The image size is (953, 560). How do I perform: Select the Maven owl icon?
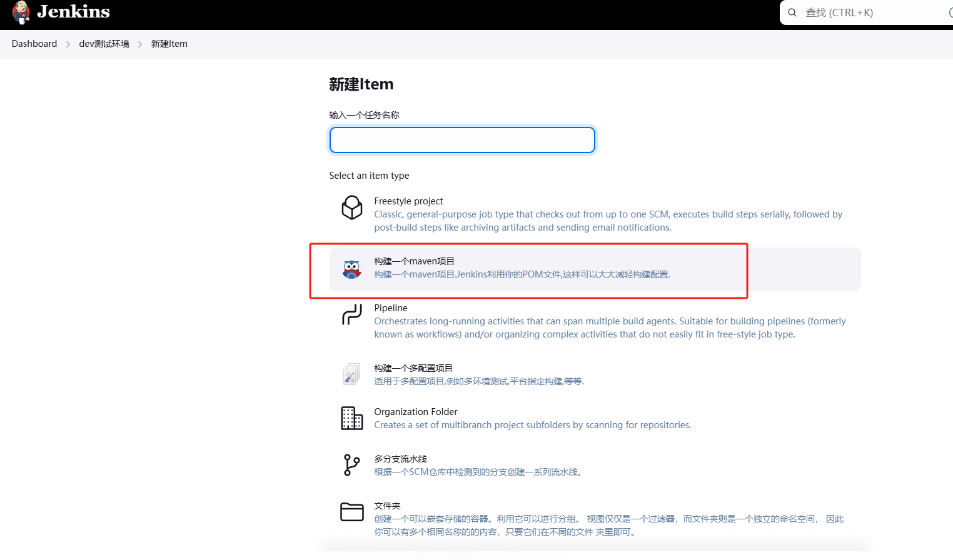[x=352, y=269]
